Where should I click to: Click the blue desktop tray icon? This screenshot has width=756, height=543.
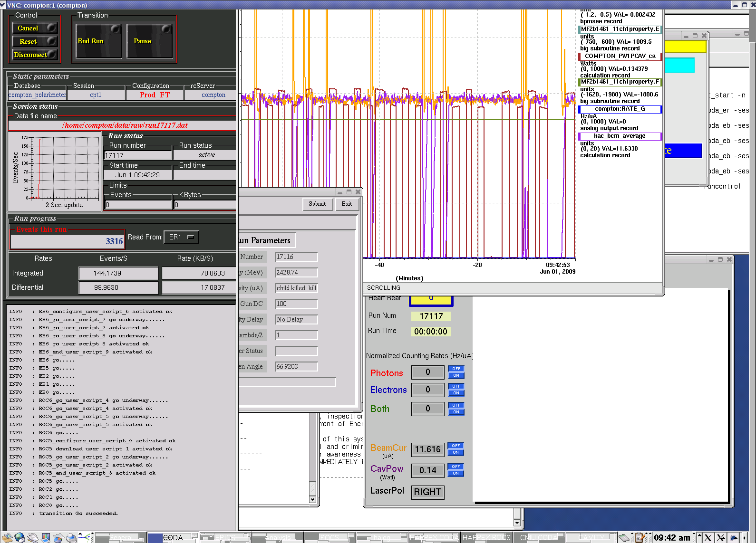click(734, 538)
